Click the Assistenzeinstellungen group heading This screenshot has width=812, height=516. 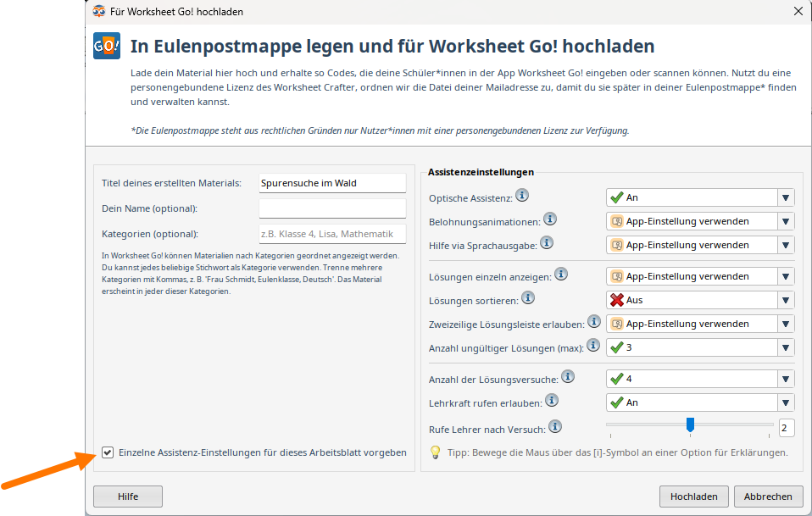pyautogui.click(x=481, y=172)
